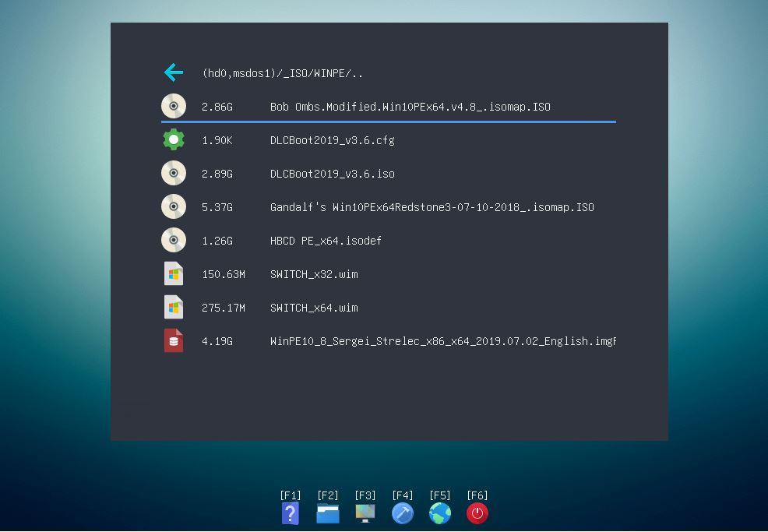
Task: Click disc icon beside Bob Ombs ISO
Action: click(x=174, y=106)
